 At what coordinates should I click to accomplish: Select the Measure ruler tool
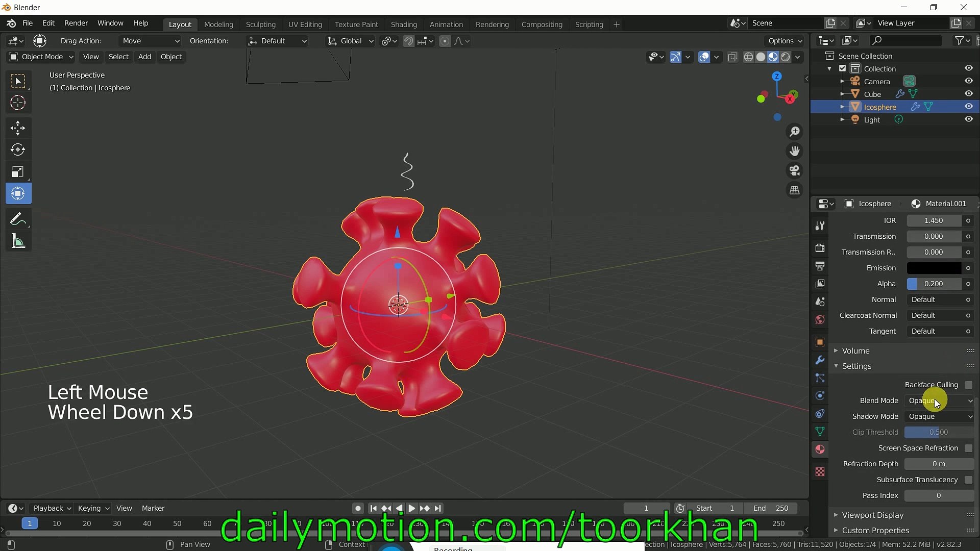tap(18, 241)
